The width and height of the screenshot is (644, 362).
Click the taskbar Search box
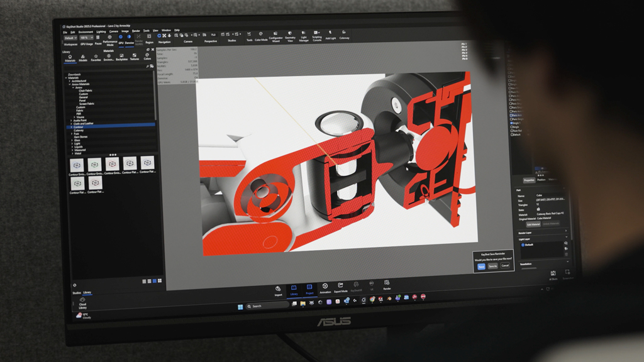(267, 306)
